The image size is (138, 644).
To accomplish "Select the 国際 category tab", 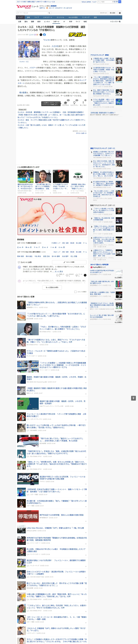I will tap(32, 21).
